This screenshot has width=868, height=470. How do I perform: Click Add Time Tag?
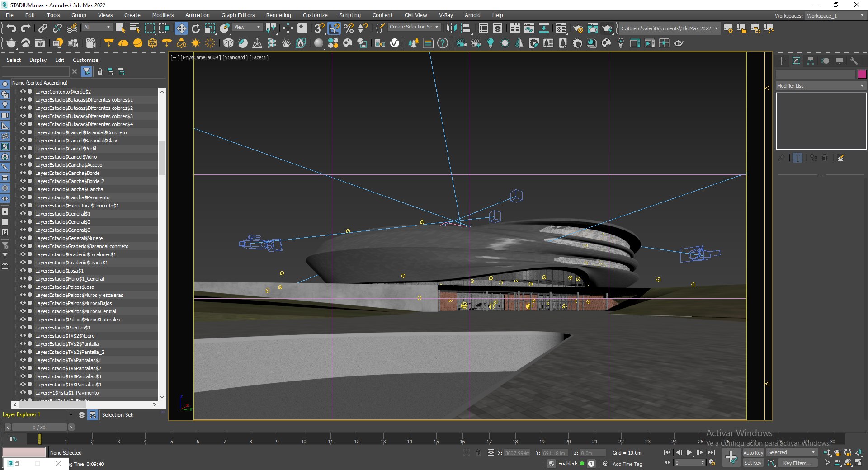tap(627, 464)
